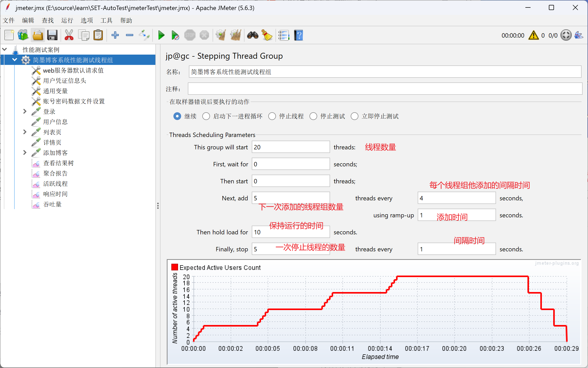Select 账号密码数据文件设置 tree item

[74, 101]
